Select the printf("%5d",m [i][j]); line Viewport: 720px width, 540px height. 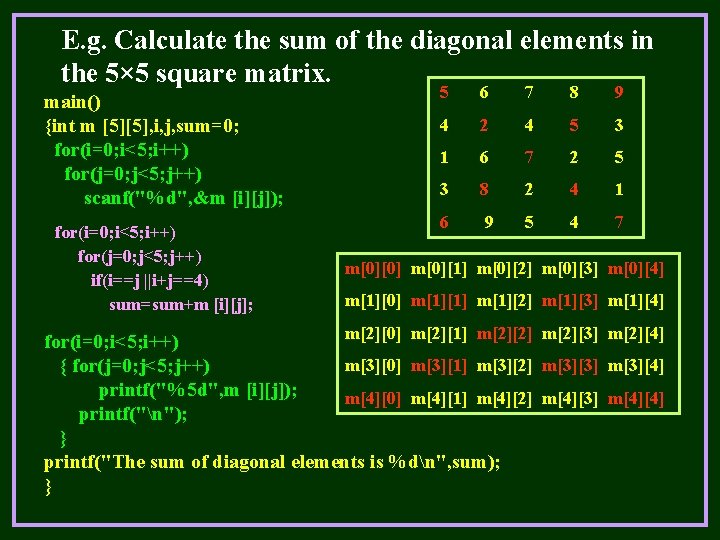click(198, 391)
